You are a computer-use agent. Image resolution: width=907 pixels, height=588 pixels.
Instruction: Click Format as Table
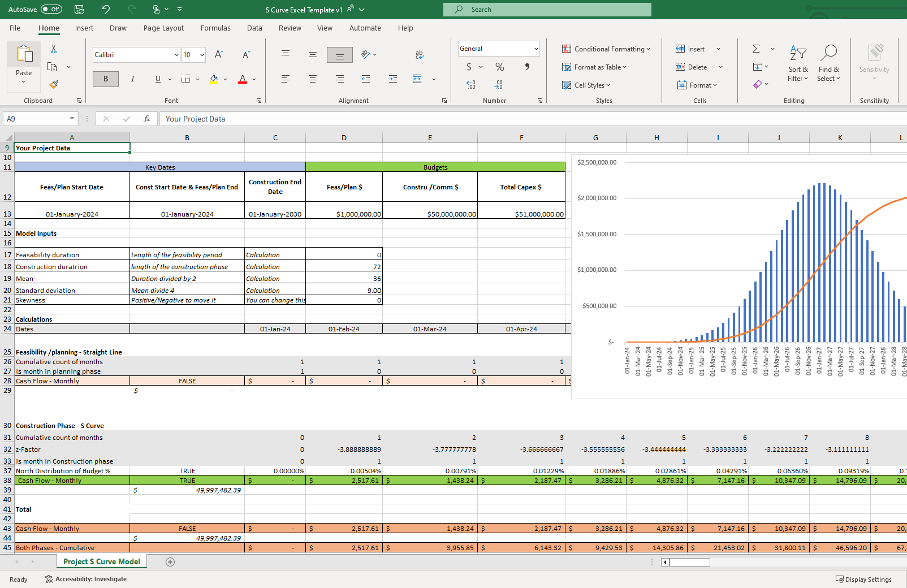tap(595, 67)
